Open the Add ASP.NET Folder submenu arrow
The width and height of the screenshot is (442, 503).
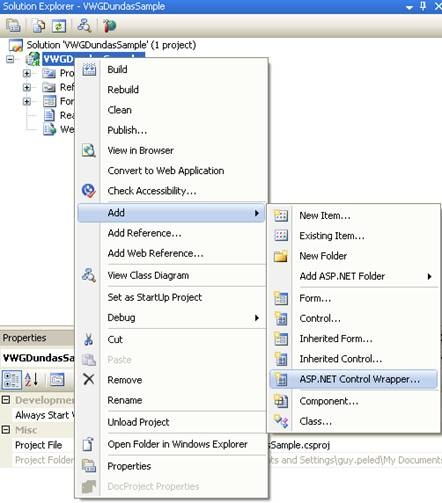[x=430, y=276]
